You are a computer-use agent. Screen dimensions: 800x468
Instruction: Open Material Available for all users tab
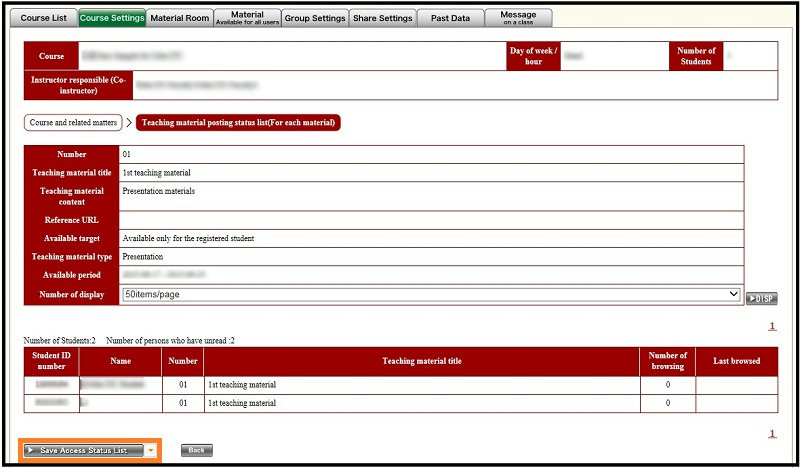pos(247,18)
